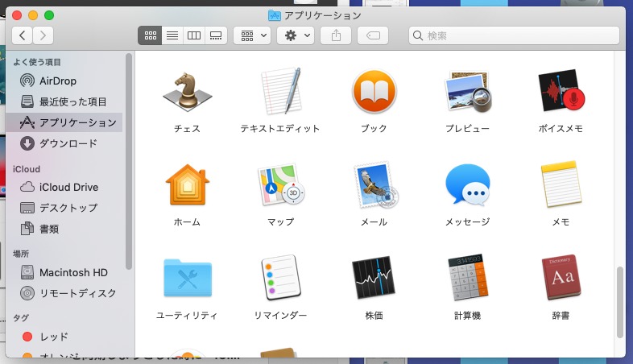Open the item grouping dropdown
Screen dimensions: 633x364
(252, 35)
